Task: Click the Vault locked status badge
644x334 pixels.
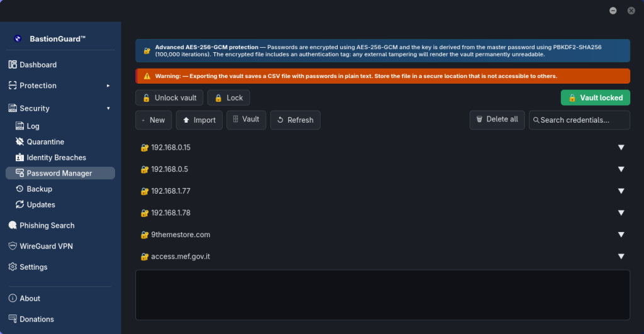Action: tap(596, 97)
